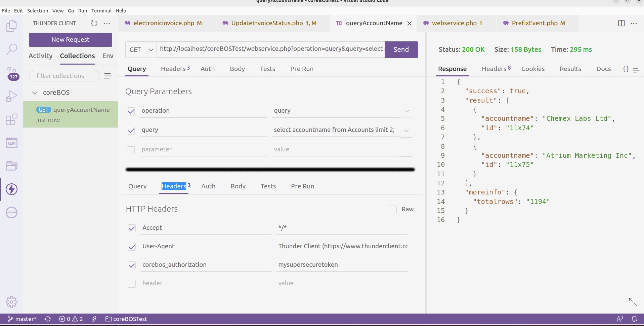Synchronize changes in status bar
644x326 pixels.
click(x=48, y=319)
